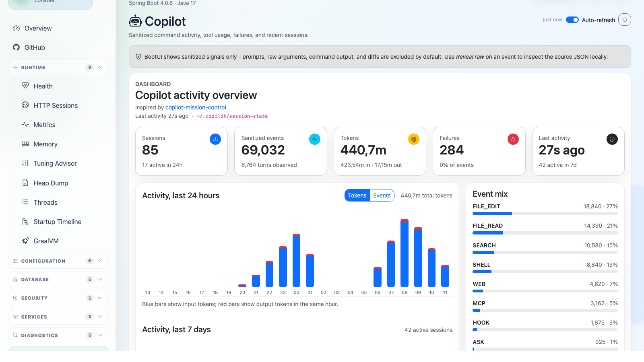
Task: Click the chart bar at hour 09
Action: click(418, 257)
